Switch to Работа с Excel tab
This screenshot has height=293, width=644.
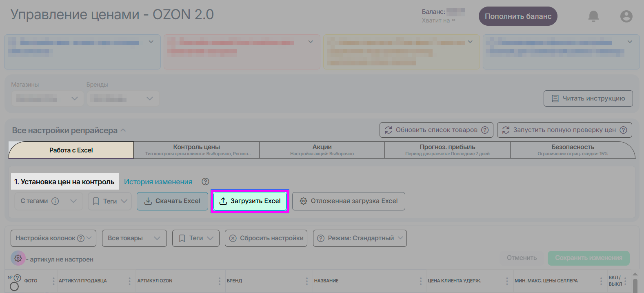[x=71, y=150]
